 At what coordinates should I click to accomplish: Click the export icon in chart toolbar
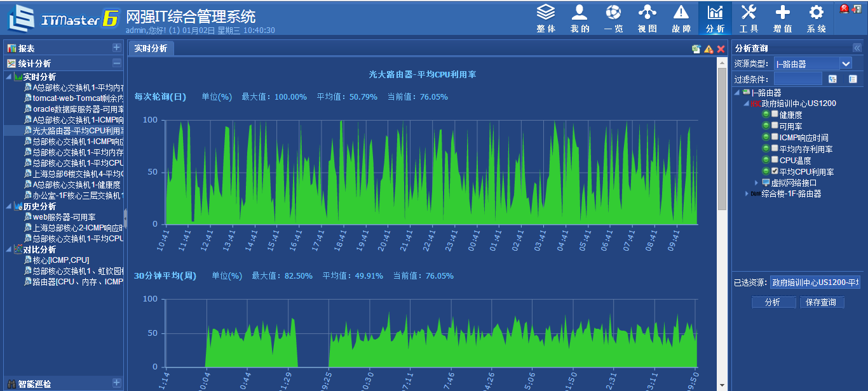pos(696,49)
